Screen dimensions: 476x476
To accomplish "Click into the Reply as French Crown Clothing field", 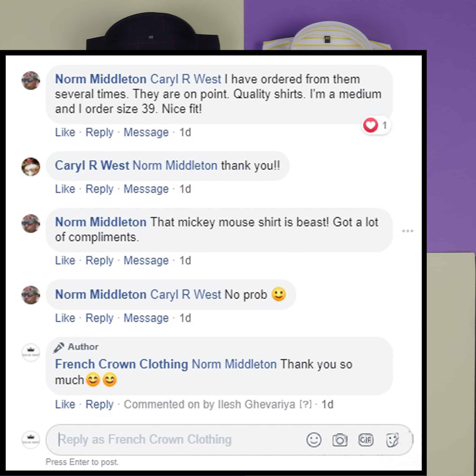I will [x=229, y=440].
